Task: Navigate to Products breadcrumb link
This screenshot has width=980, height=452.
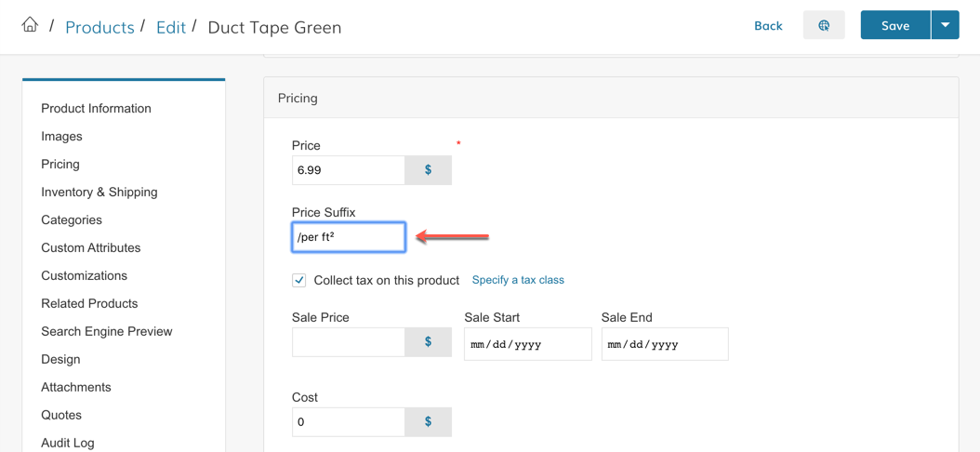Action: pyautogui.click(x=99, y=27)
